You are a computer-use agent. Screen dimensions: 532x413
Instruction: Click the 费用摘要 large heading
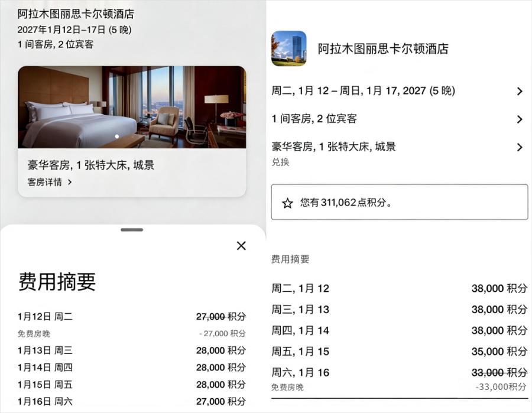click(57, 281)
